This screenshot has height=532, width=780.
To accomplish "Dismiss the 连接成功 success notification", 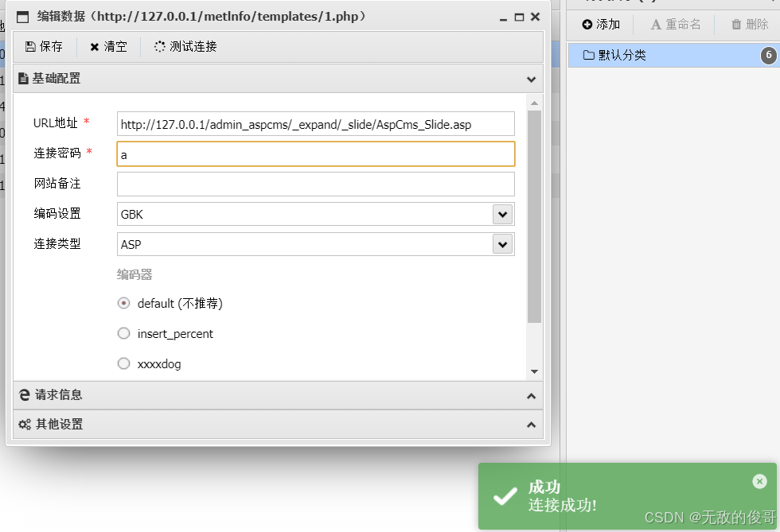I will pyautogui.click(x=760, y=481).
